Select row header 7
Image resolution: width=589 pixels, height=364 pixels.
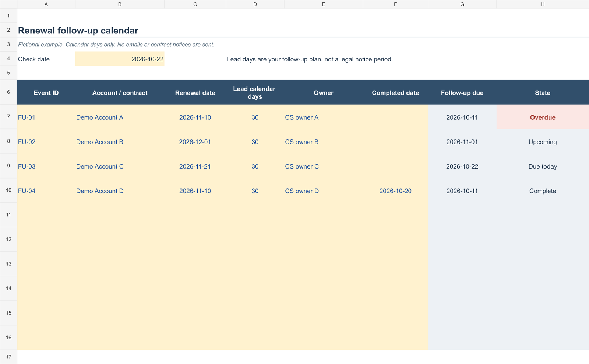pos(8,117)
